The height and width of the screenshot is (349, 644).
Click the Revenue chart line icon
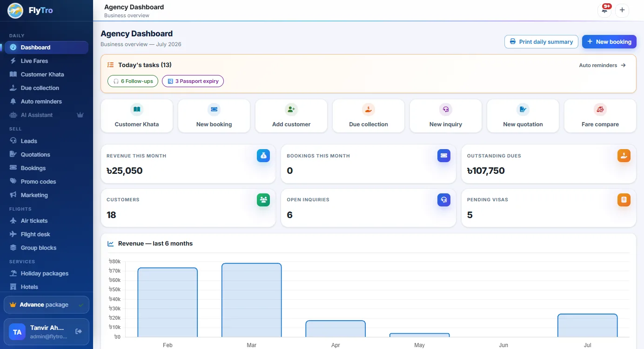coord(111,244)
